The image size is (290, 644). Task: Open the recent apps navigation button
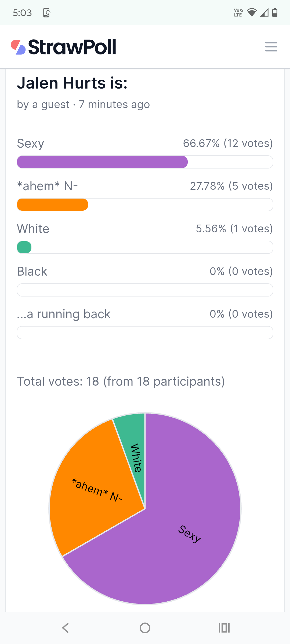(x=224, y=628)
